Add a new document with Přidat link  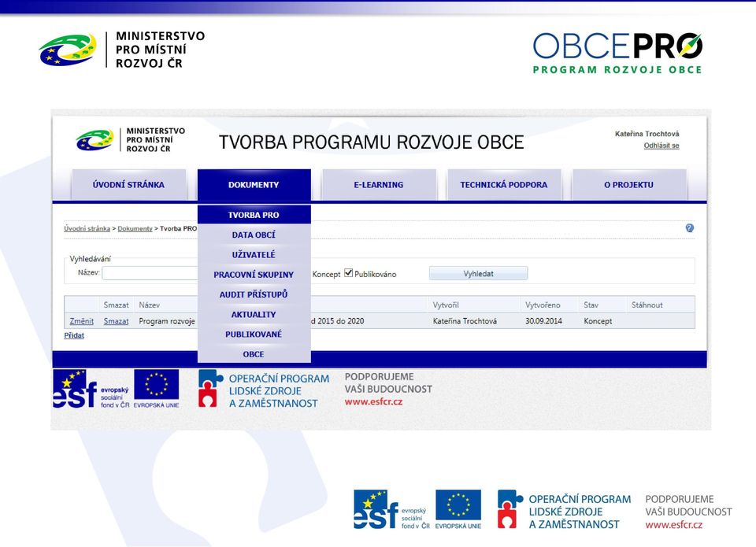coord(74,335)
